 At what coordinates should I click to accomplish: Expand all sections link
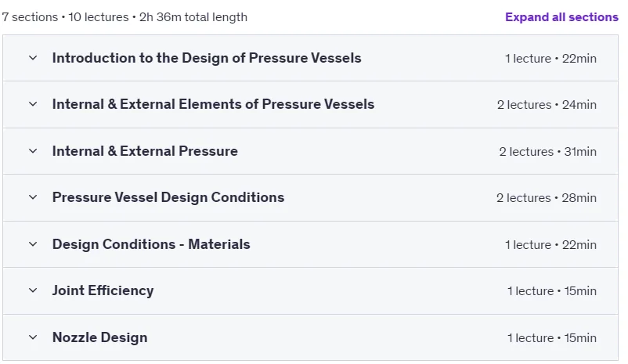pyautogui.click(x=561, y=17)
